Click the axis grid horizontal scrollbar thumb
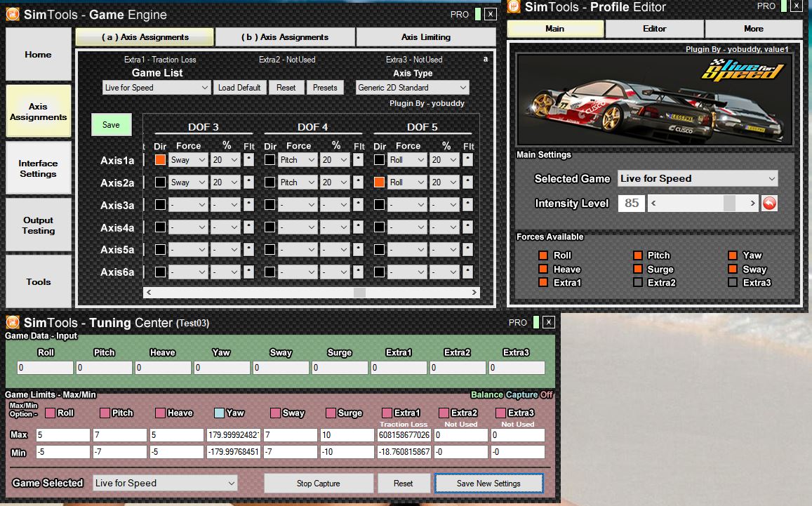The width and height of the screenshot is (812, 506). tap(359, 293)
